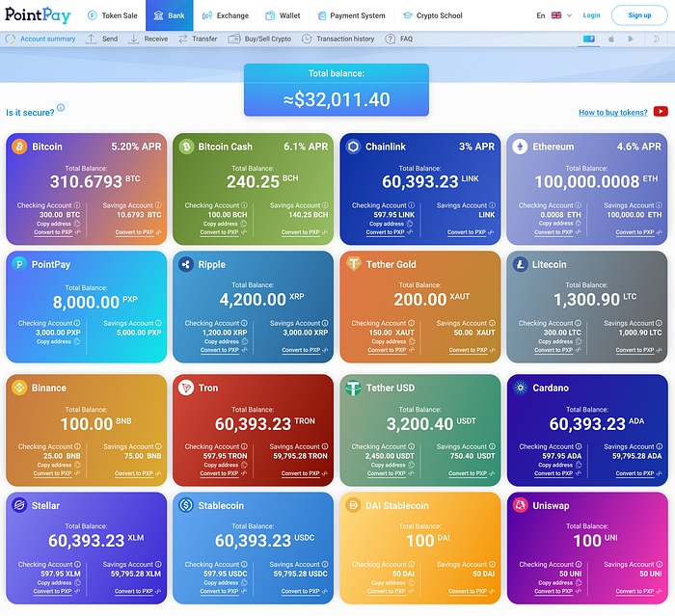Image resolution: width=675 pixels, height=616 pixels.
Task: Click the ≈$32,011.40 total balance value
Action: click(x=337, y=99)
